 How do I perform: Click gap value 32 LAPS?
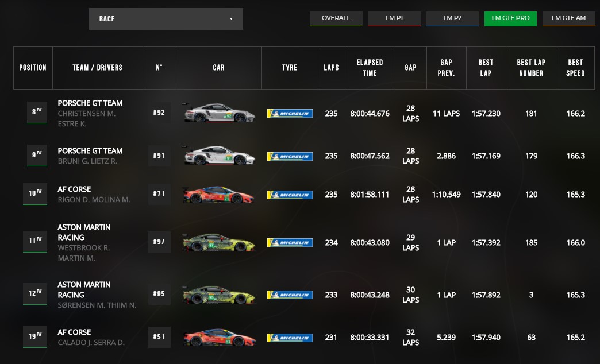[x=410, y=337]
